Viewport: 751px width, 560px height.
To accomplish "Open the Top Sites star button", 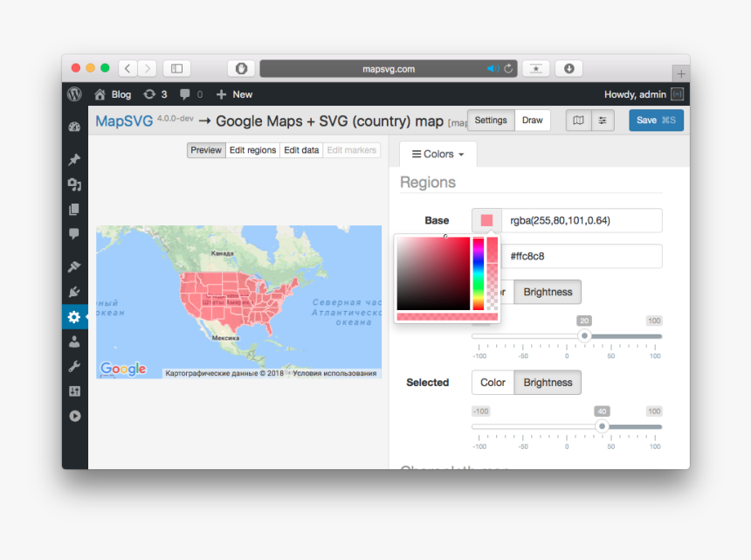I will 536,68.
